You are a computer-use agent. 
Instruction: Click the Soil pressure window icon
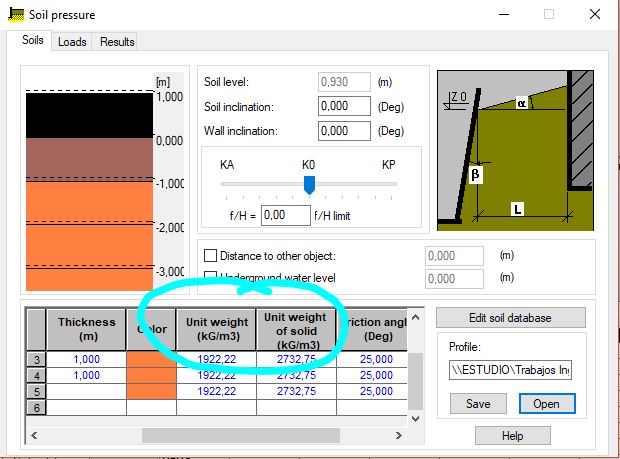pos(16,15)
